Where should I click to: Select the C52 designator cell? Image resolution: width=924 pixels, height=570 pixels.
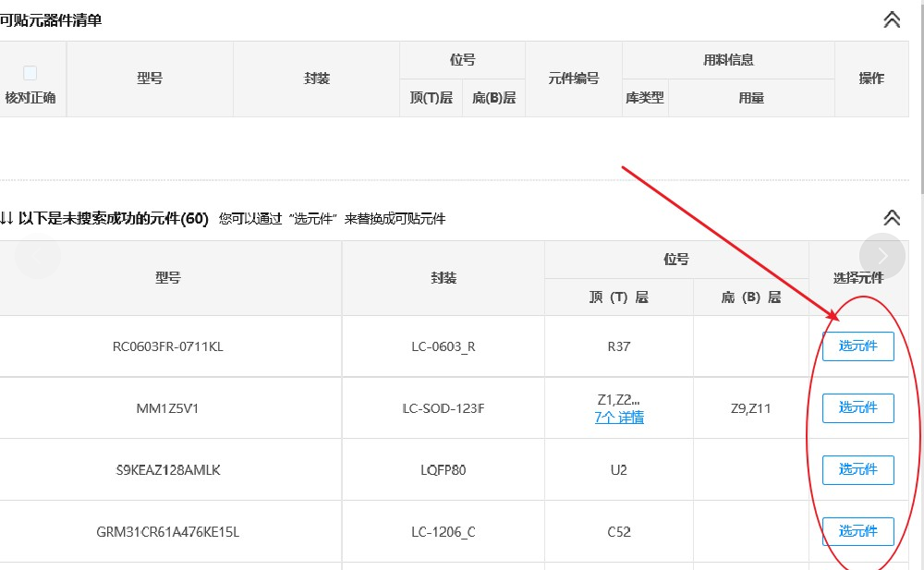click(x=619, y=532)
